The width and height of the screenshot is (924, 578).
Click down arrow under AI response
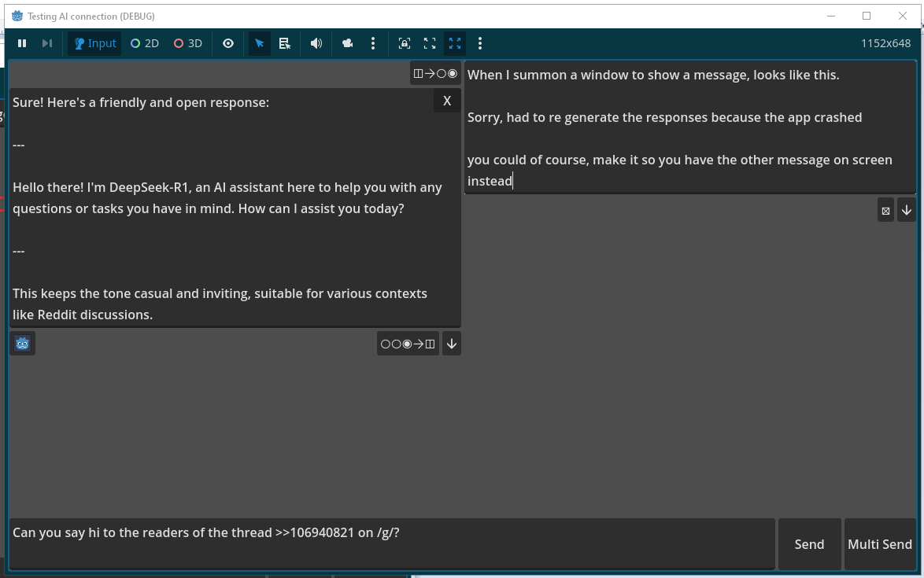coord(452,344)
